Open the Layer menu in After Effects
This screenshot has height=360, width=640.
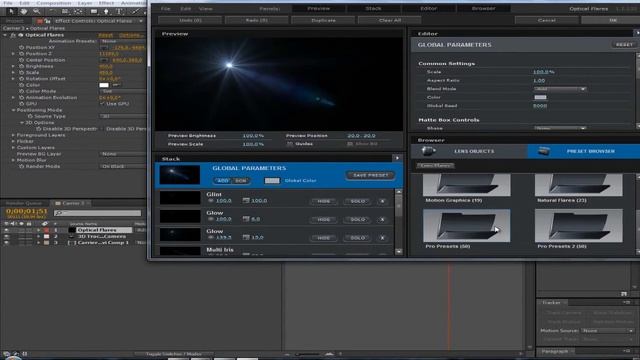tap(85, 3)
